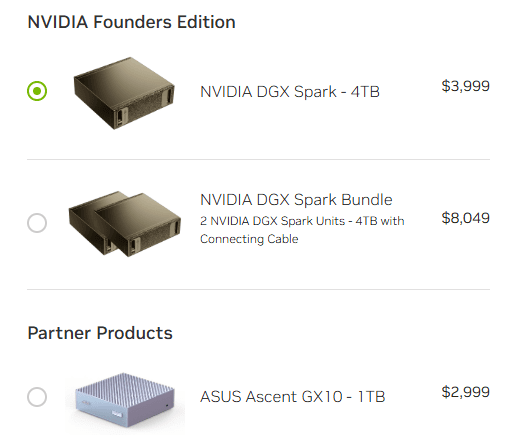517x445 pixels.
Task: Open the two-unit Spark Bundle product image
Action: click(x=125, y=224)
